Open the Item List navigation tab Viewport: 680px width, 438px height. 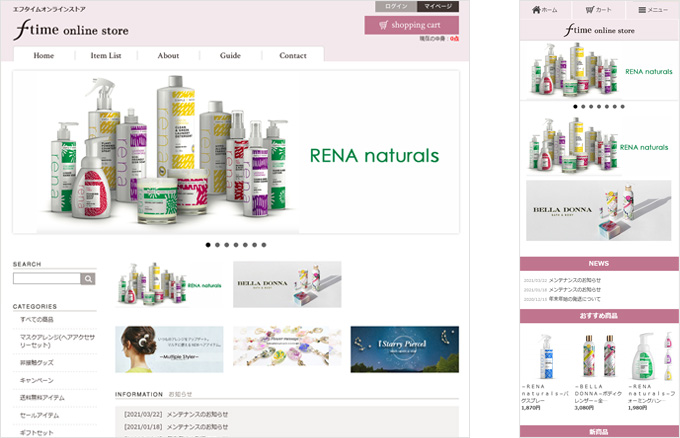click(x=106, y=56)
